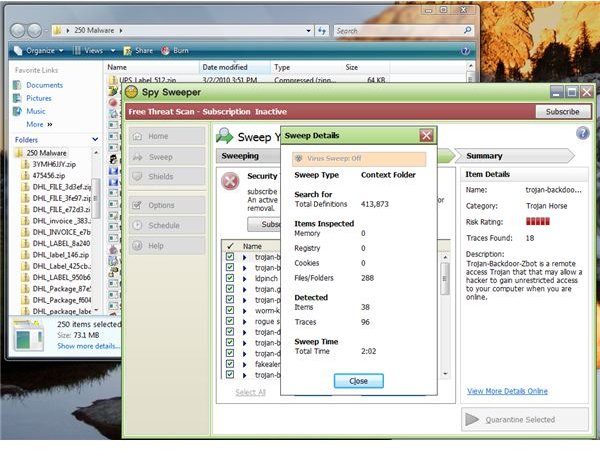Click the Explorer back navigation button
600x450 pixels.
[18, 31]
